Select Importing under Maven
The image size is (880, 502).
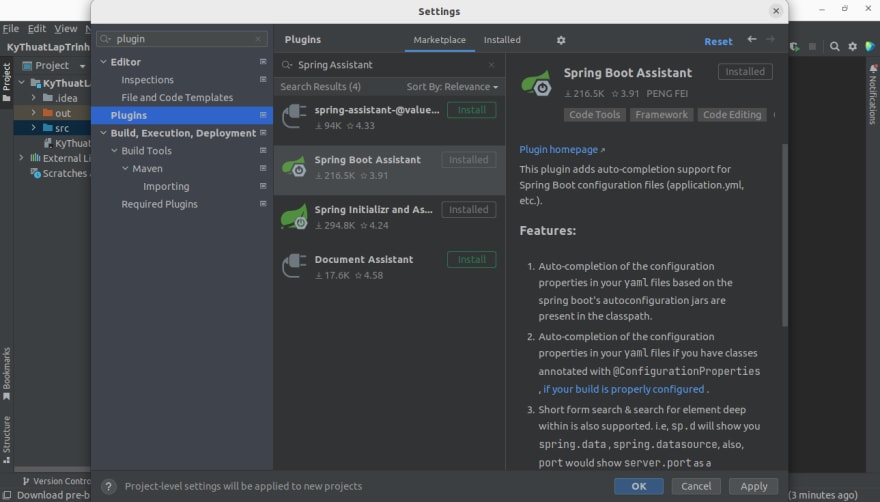[x=166, y=186]
